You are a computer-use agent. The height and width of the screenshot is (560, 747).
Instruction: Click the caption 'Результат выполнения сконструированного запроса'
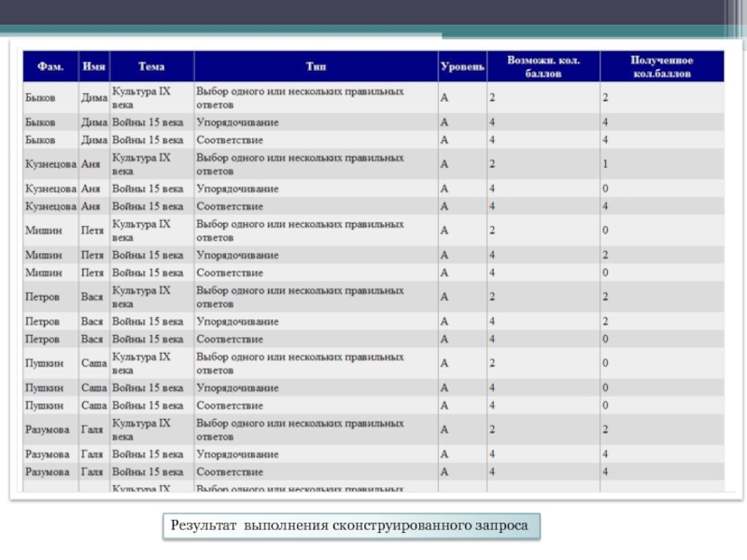349,527
